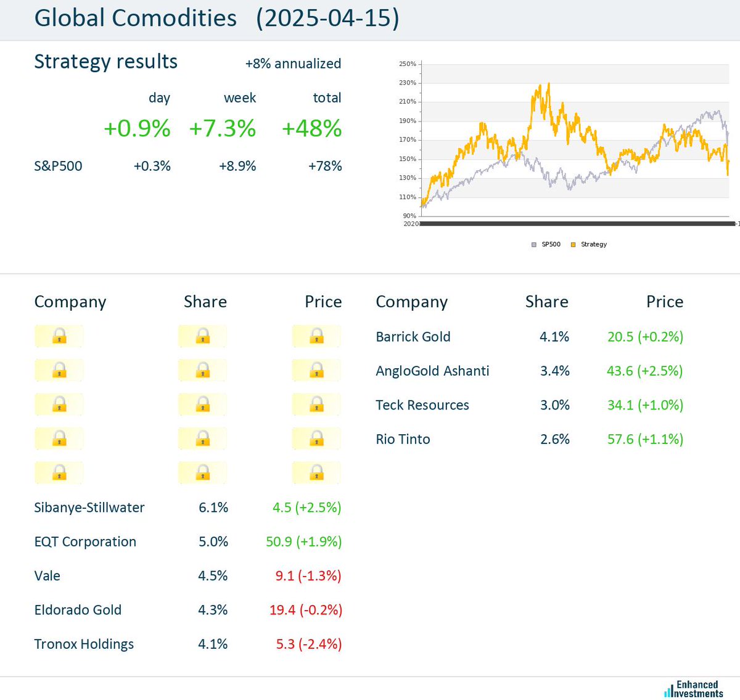Click the first locked row's Price lock icon
740x700 pixels.
pyautogui.click(x=317, y=336)
